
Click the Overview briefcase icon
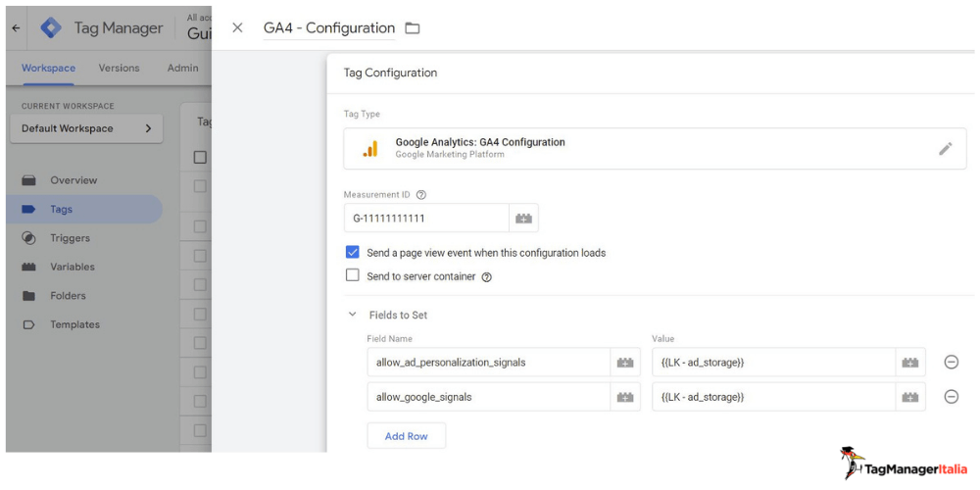point(28,180)
